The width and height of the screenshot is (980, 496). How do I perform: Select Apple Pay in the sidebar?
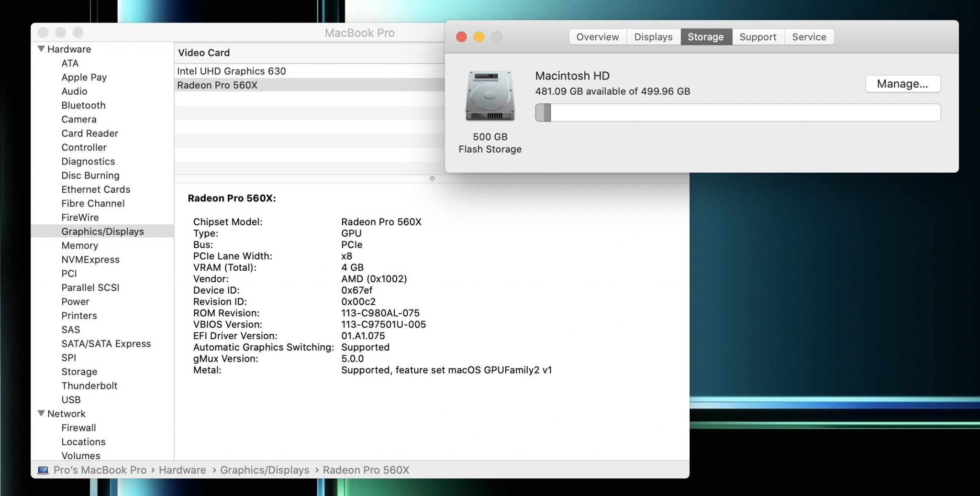coord(84,77)
